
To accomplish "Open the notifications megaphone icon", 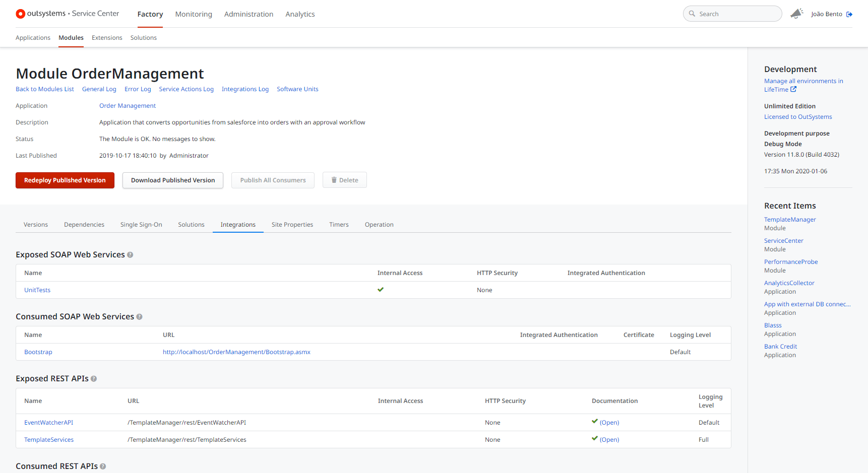I will tap(796, 14).
